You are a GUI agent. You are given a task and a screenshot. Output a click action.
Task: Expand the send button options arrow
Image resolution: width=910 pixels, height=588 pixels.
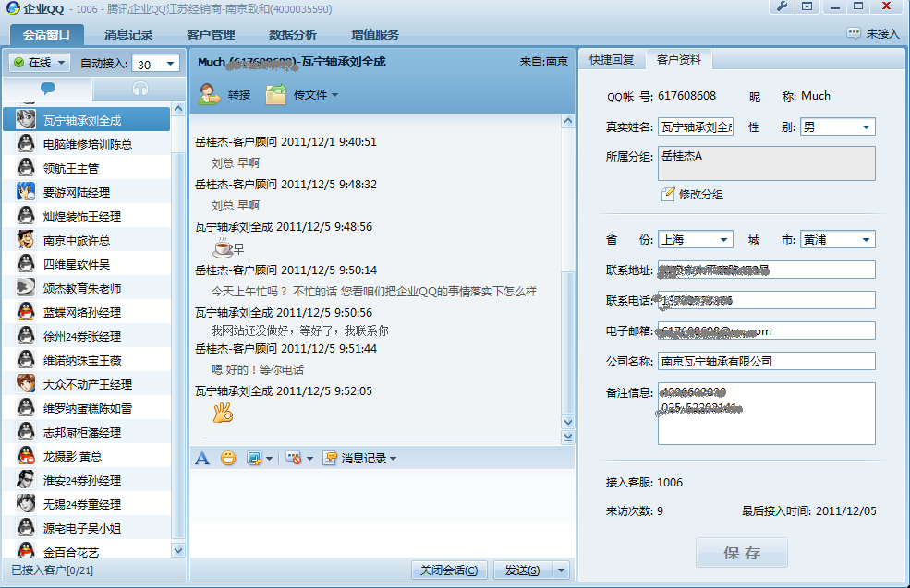[x=561, y=570]
